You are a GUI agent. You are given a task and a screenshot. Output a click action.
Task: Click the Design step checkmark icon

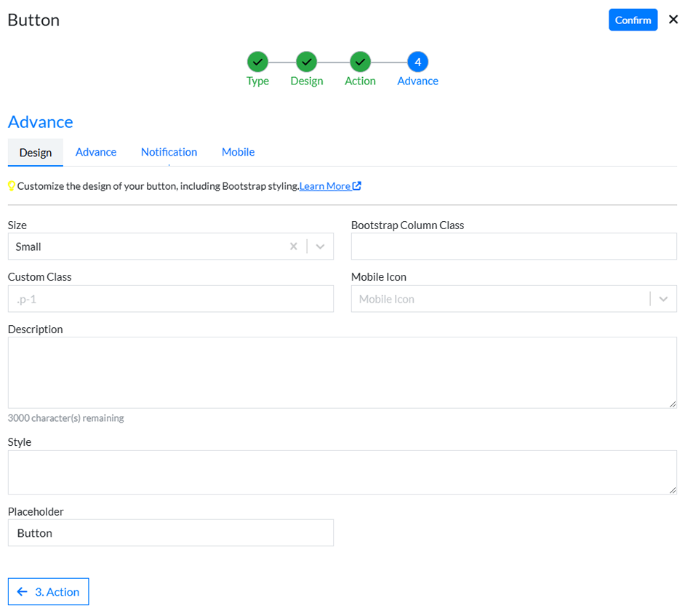(x=306, y=63)
